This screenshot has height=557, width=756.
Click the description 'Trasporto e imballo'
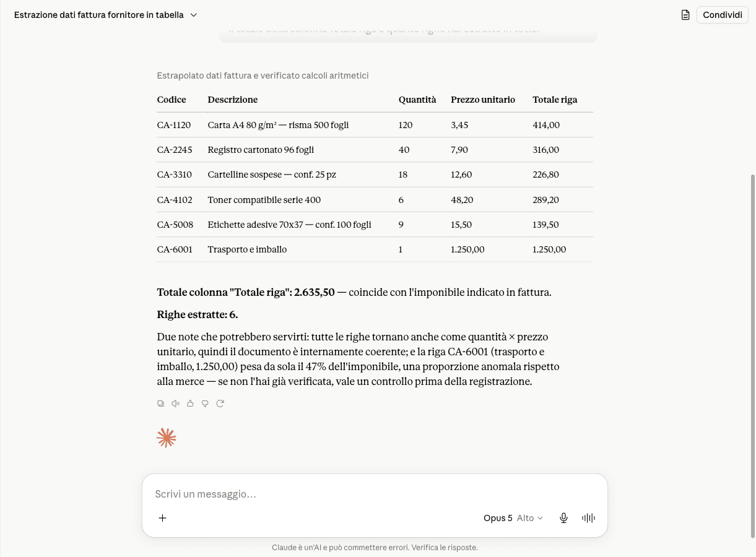[x=247, y=249]
